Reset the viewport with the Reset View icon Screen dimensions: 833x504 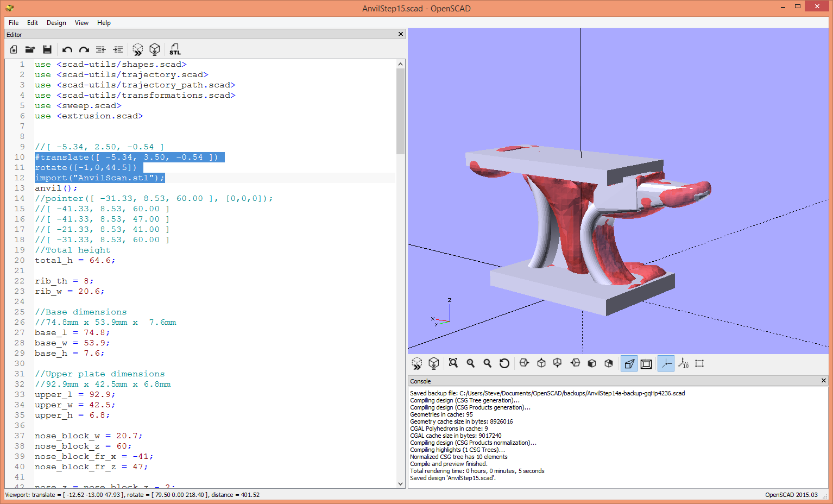coord(504,363)
